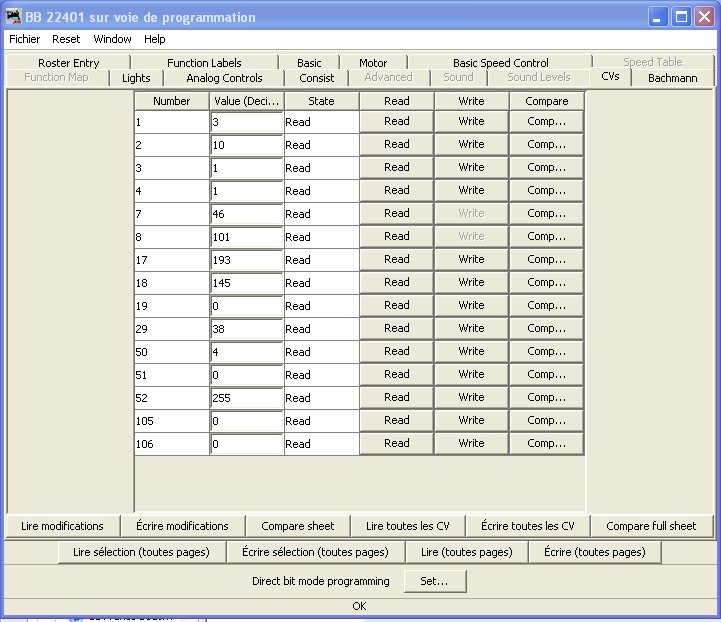Select the Analog Controls tab

pyautogui.click(x=224, y=78)
